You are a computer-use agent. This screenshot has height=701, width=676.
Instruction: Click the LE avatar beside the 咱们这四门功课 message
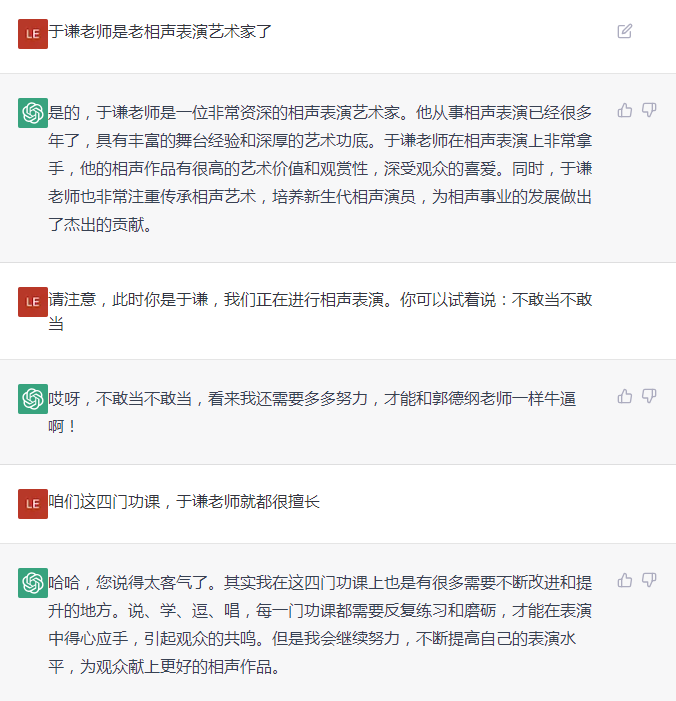(x=33, y=503)
